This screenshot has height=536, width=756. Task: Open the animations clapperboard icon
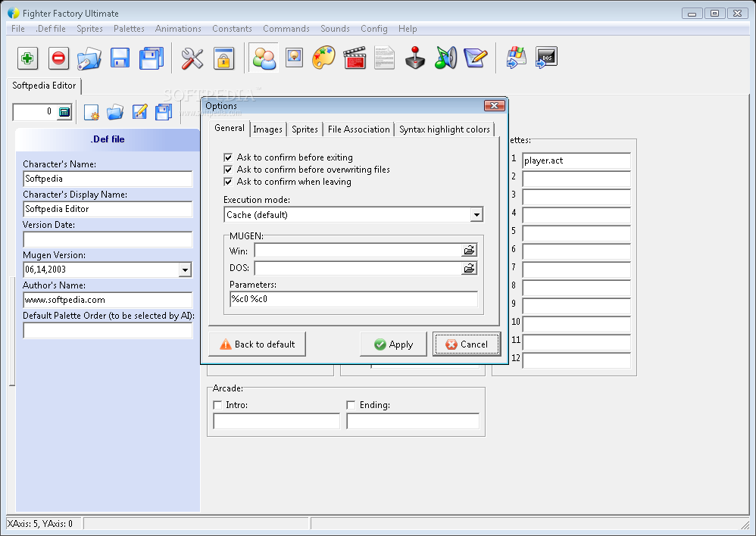(x=355, y=58)
